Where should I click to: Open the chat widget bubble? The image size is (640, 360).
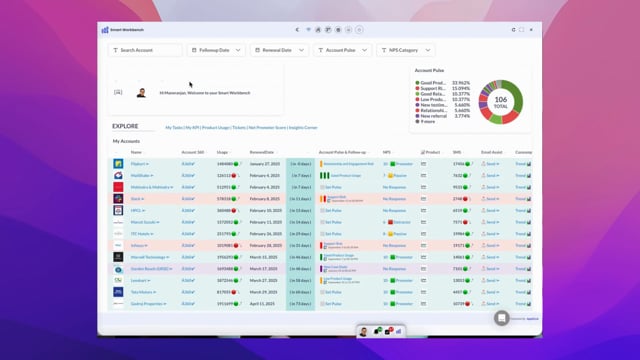click(x=502, y=318)
